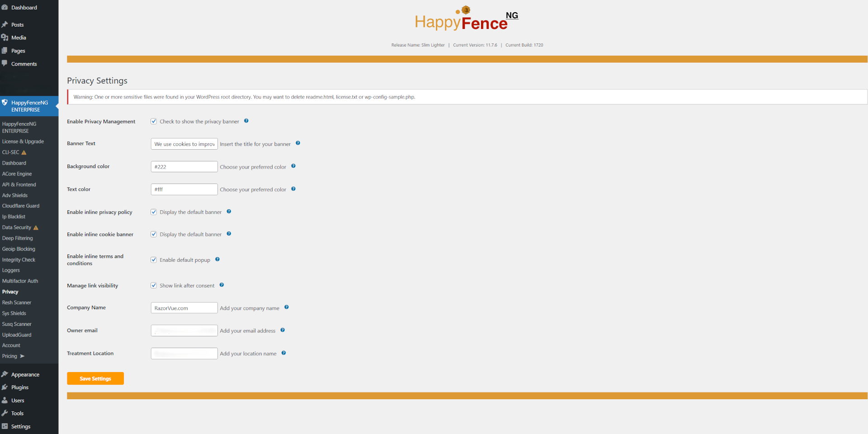This screenshot has width=868, height=434.
Task: Click the warning triangle beside CLI-SEC
Action: pos(23,152)
